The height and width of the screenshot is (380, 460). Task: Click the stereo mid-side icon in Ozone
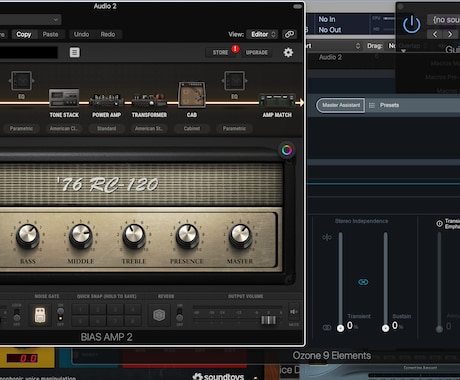coord(327,237)
